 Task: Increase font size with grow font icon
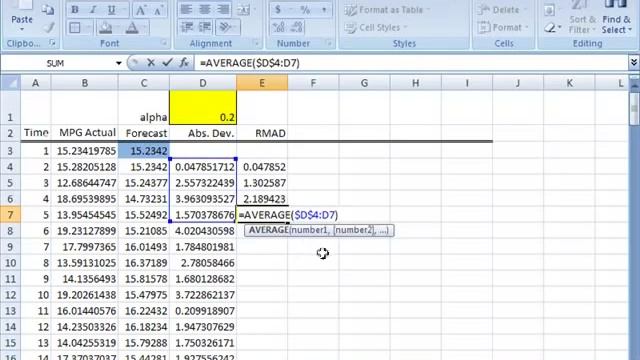(x=140, y=10)
